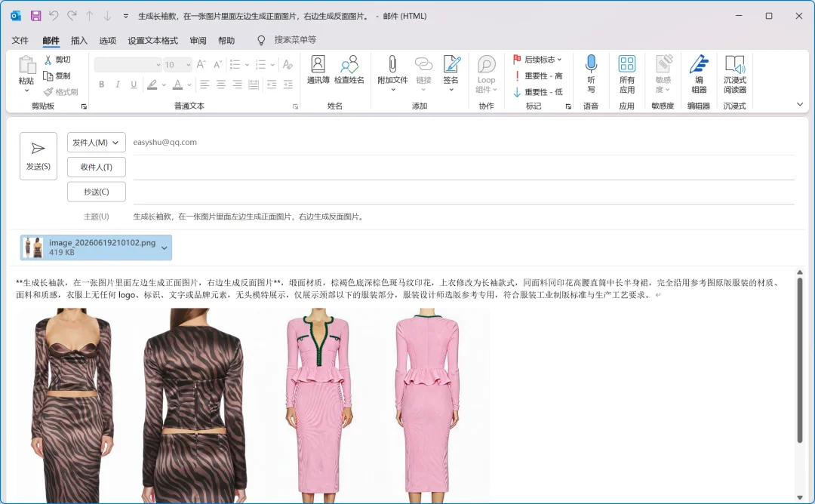Open the font name combo box
This screenshot has height=504, width=815.
coord(128,65)
